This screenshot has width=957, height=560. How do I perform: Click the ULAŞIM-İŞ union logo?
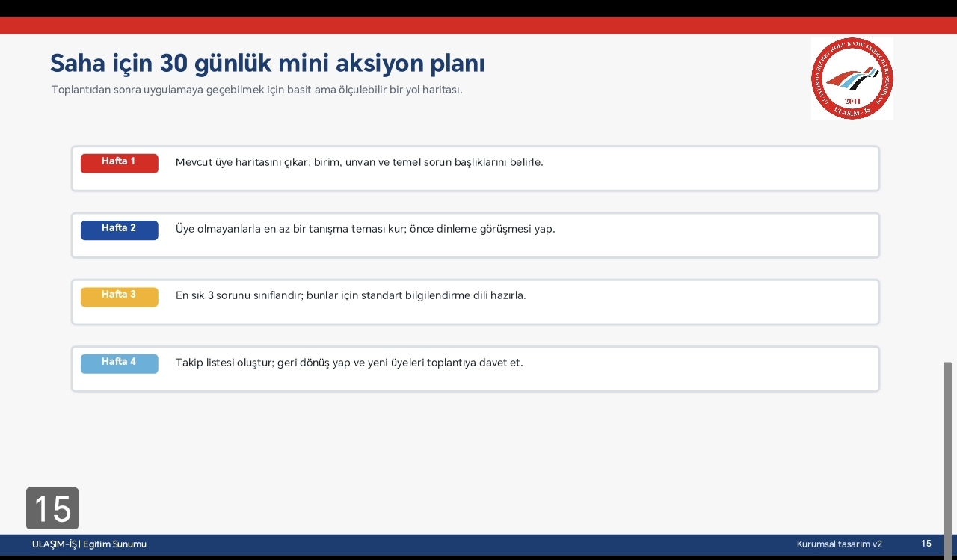click(852, 79)
